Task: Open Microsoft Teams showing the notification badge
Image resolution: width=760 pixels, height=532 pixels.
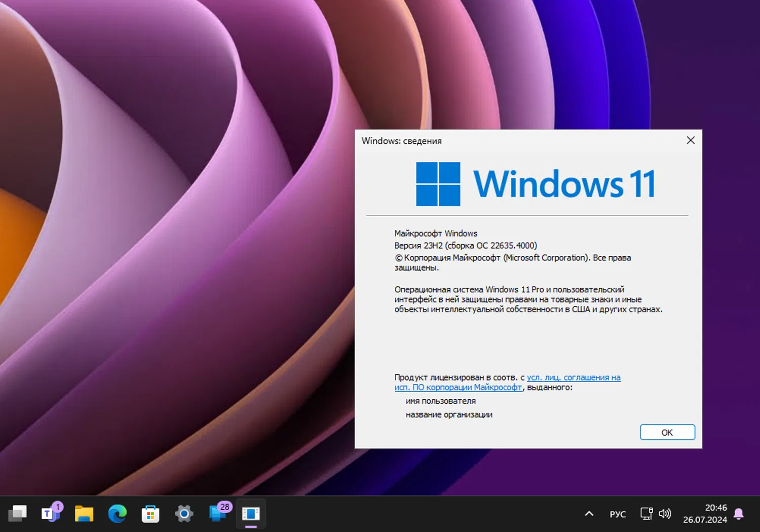Action: 49,514
